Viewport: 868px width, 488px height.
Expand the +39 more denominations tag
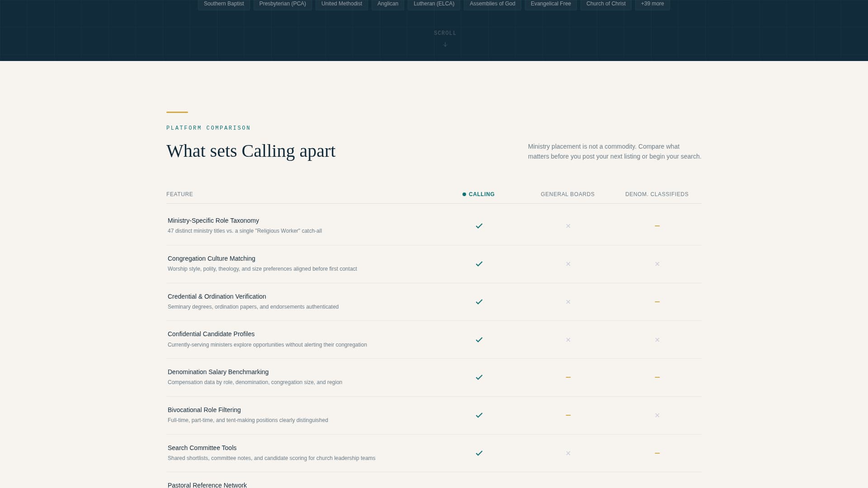[652, 4]
